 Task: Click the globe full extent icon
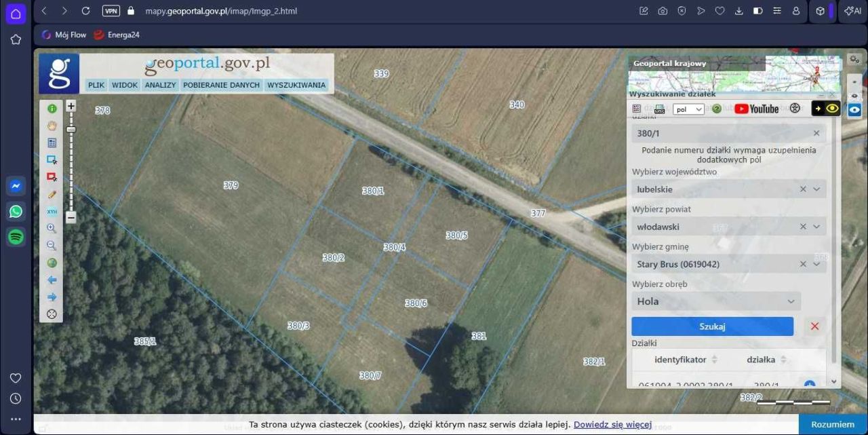pos(52,263)
